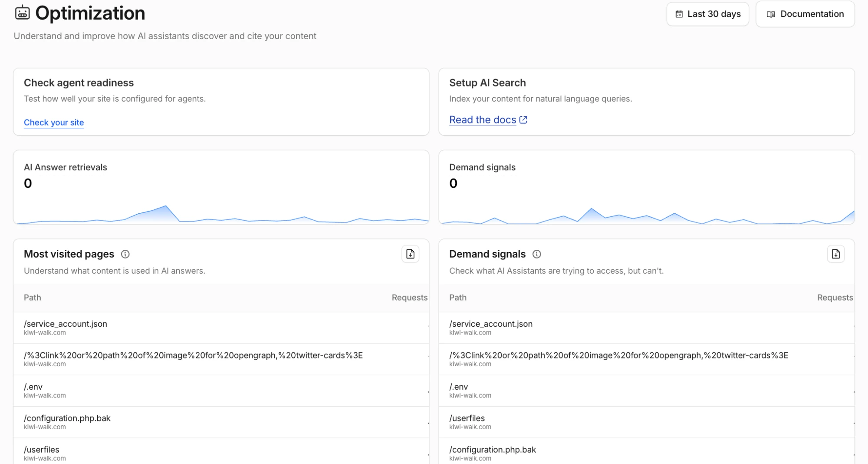Click the Check agent readiness card title
This screenshot has height=464, width=868.
coord(79,83)
